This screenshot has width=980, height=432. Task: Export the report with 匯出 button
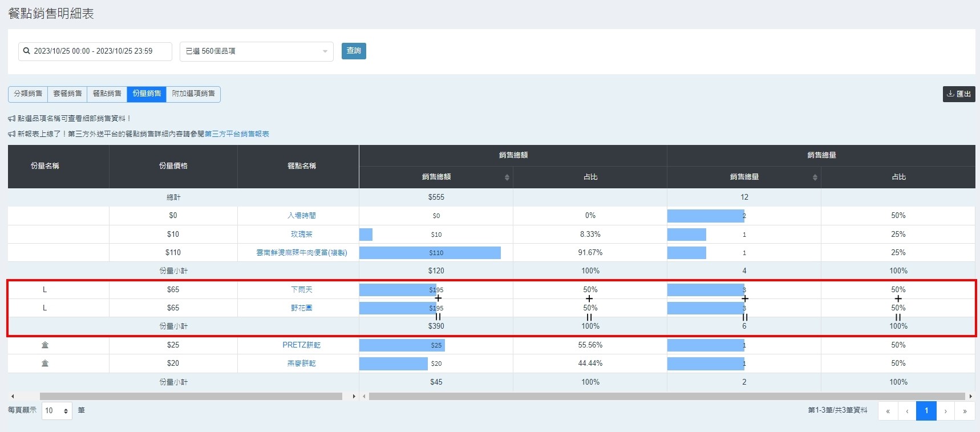958,94
